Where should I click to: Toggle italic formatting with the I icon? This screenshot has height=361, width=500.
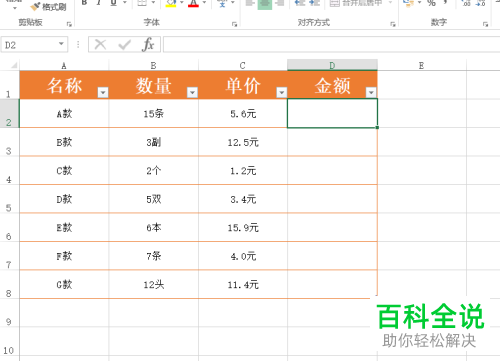pyautogui.click(x=99, y=3)
